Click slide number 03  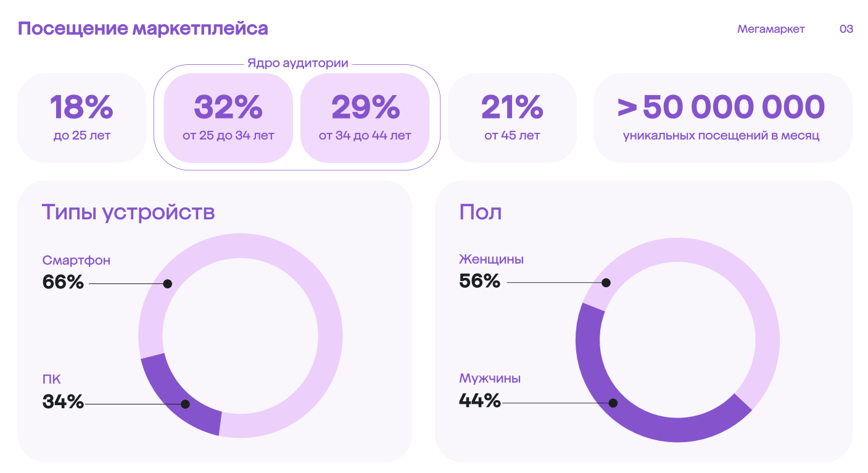(846, 29)
